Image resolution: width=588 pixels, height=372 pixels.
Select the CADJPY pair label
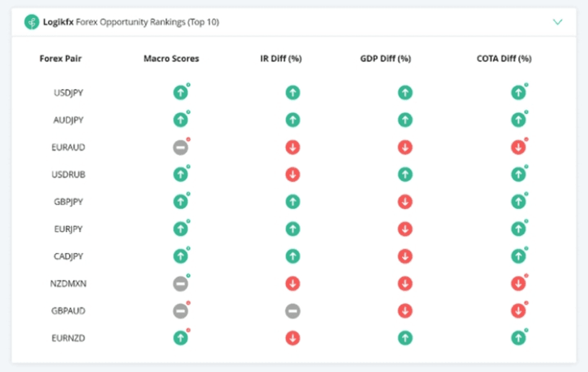pyautogui.click(x=68, y=256)
